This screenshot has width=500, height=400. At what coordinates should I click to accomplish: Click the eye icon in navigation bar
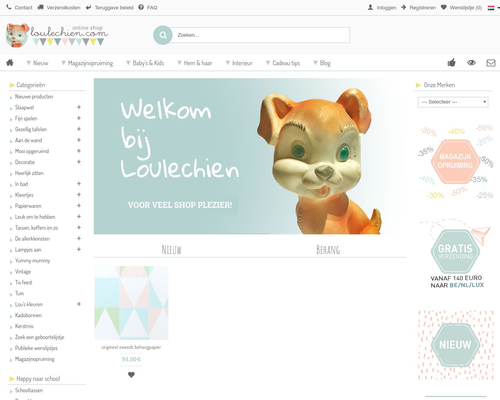tap(471, 62)
